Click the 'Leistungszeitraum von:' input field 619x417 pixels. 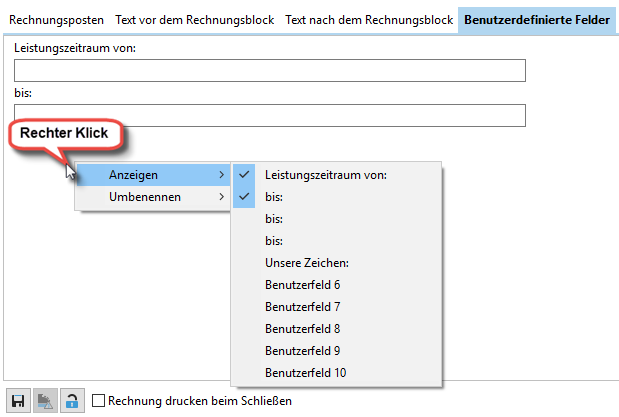click(x=270, y=70)
